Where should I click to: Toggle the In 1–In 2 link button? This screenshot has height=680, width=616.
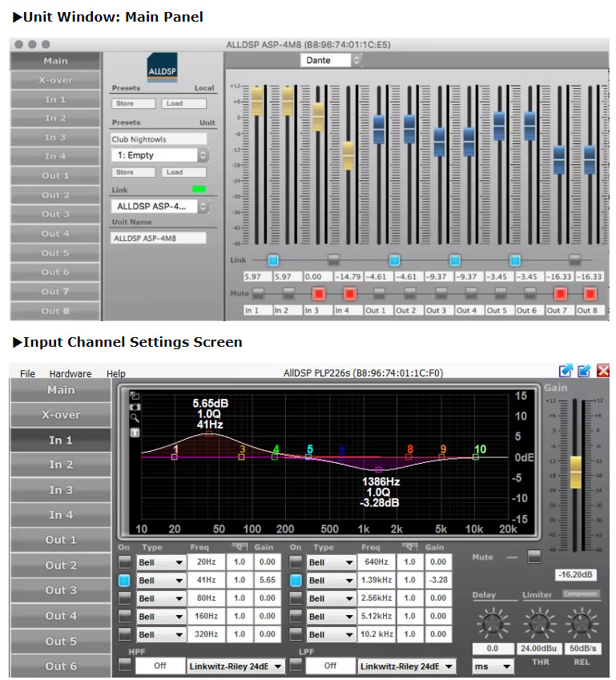click(273, 260)
